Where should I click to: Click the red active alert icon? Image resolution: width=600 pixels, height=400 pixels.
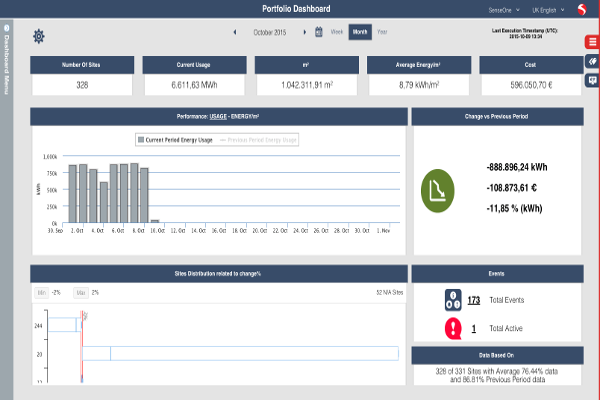click(x=452, y=328)
